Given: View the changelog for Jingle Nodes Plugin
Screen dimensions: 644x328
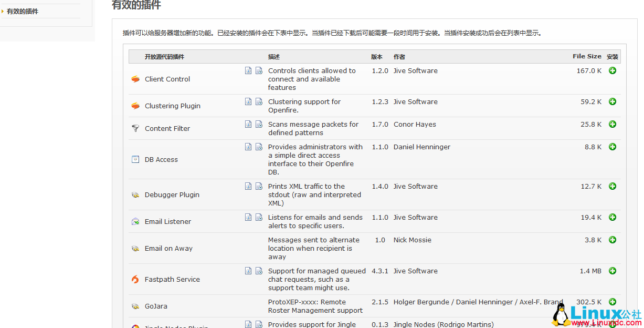Looking at the screenshot, I should point(259,324).
